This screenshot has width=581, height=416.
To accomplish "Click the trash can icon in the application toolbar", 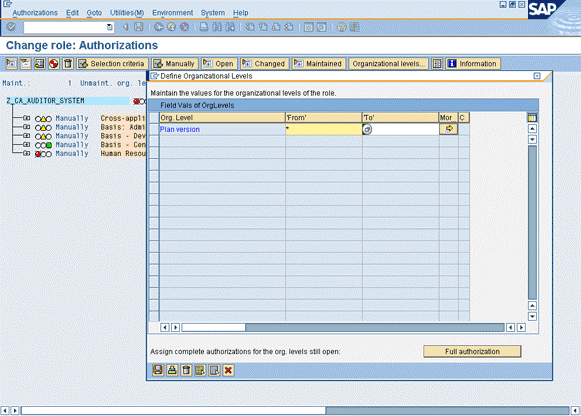I will [x=68, y=64].
